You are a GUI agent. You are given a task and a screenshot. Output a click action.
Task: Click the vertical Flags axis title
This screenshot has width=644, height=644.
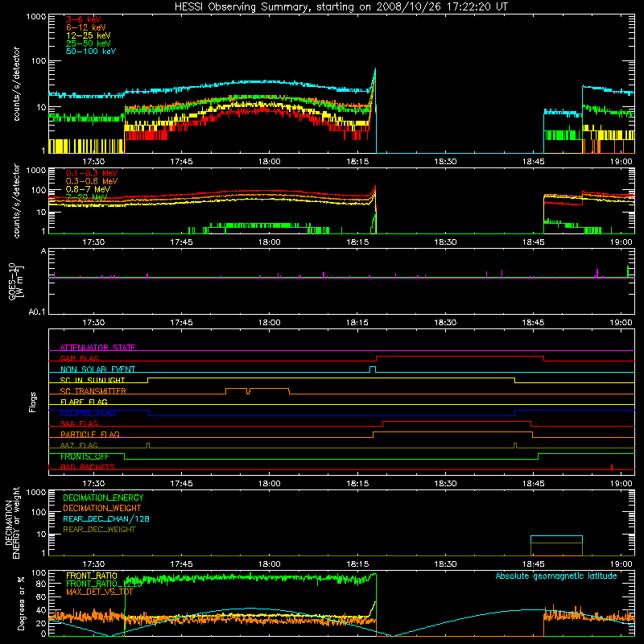pos(33,402)
